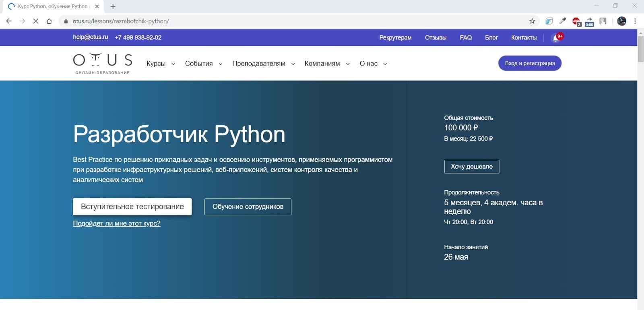This screenshot has width=644, height=310.
Task: Click the Общая стоимость label
Action: [469, 118]
